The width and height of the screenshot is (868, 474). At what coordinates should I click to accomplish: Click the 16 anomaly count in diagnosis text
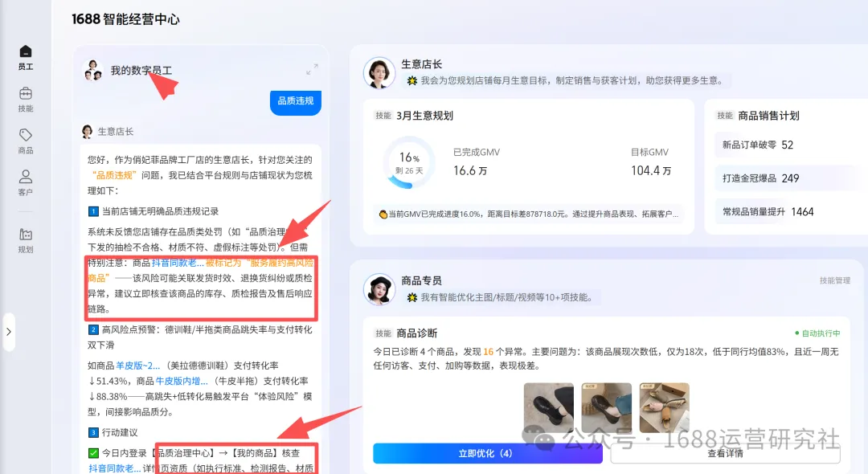pos(489,352)
